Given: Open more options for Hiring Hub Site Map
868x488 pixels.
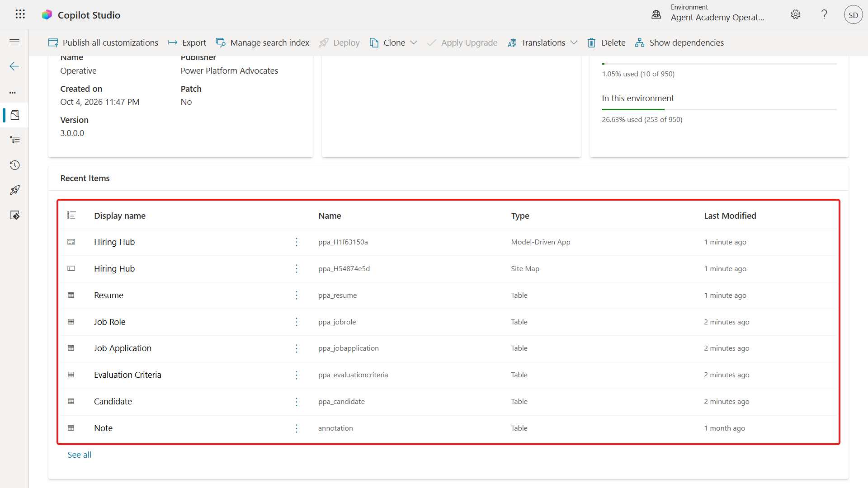Looking at the screenshot, I should coord(297,269).
